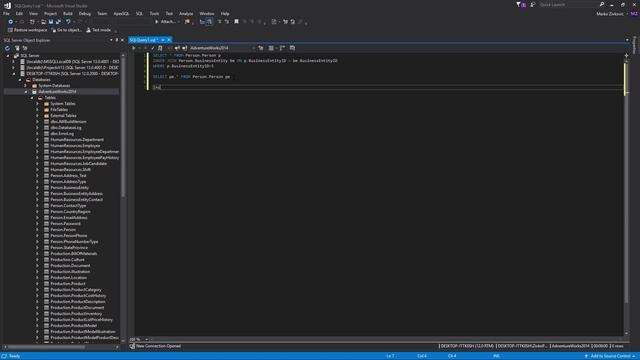Open the Marko Zivkovic account dropdown
The image size is (640, 360).
(611, 14)
